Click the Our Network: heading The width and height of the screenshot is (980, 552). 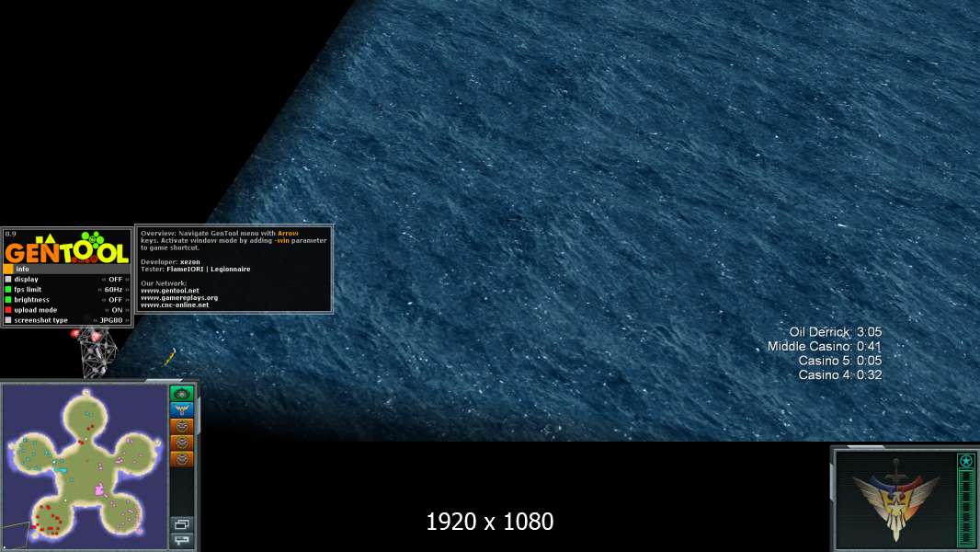[164, 283]
